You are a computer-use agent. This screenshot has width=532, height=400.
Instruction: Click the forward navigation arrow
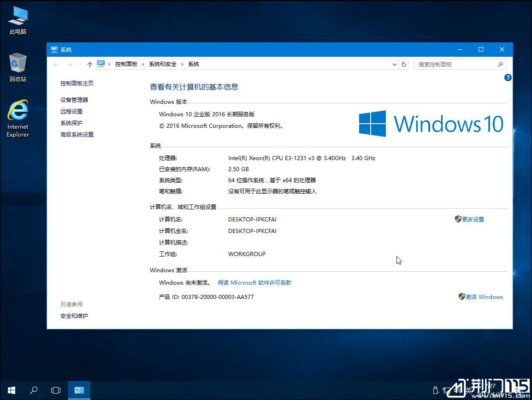pos(70,64)
